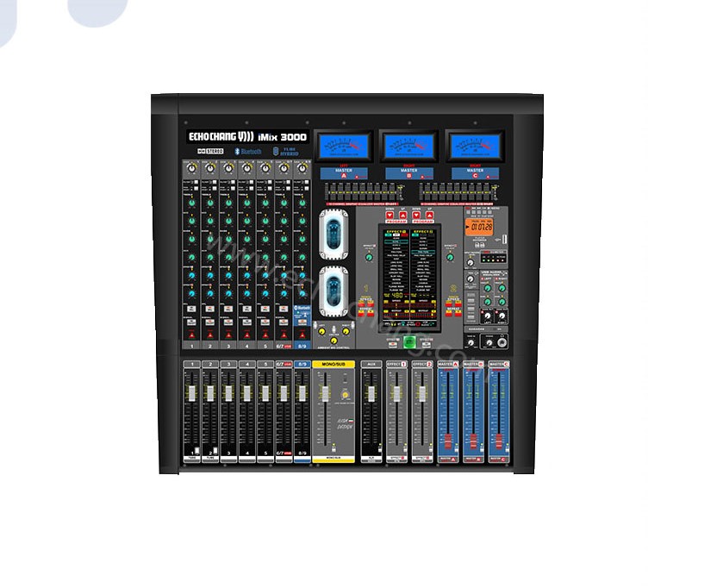Click the AUX fader label
Image resolution: width=723 pixels, height=588 pixels.
(x=371, y=364)
